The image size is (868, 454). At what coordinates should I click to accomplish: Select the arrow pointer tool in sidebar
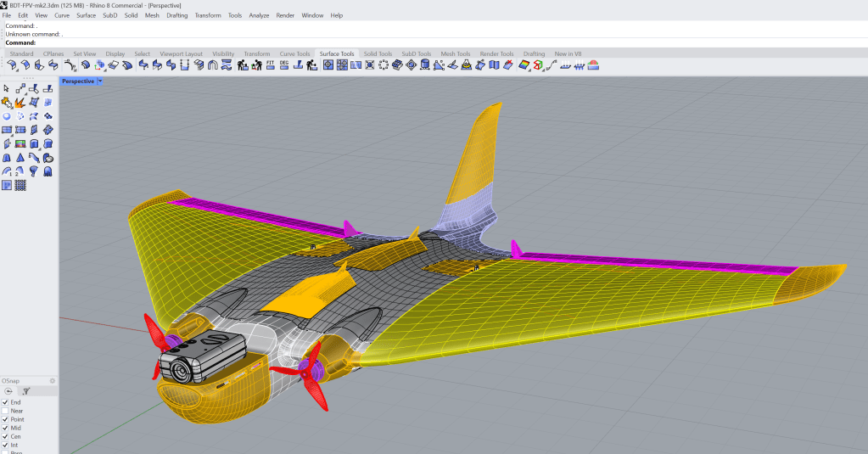click(7, 88)
